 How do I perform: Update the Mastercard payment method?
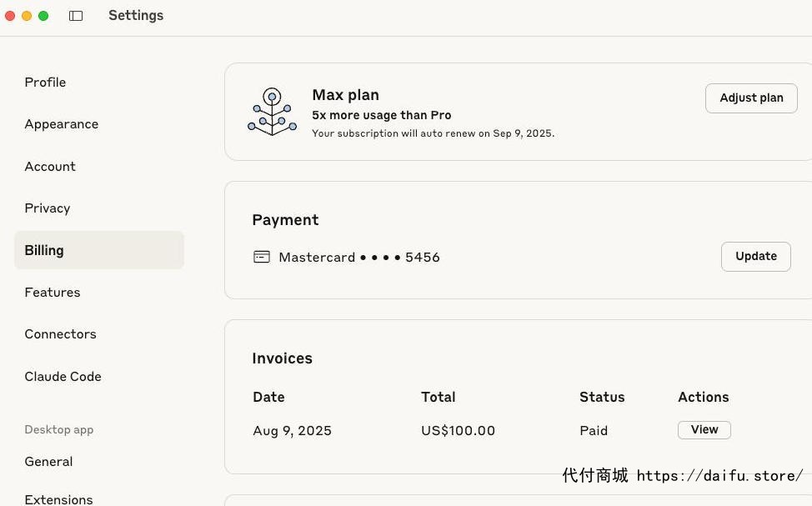[x=755, y=257]
